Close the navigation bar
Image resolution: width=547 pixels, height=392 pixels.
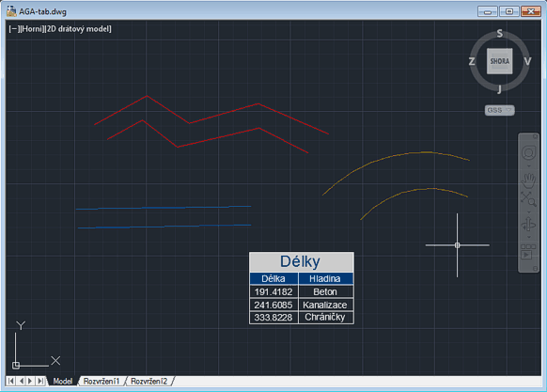536,135
